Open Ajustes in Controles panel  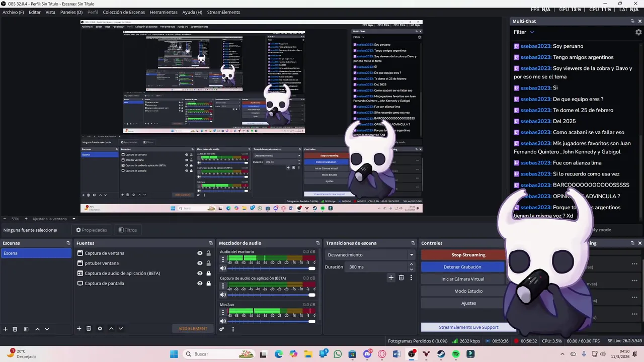[468, 303]
